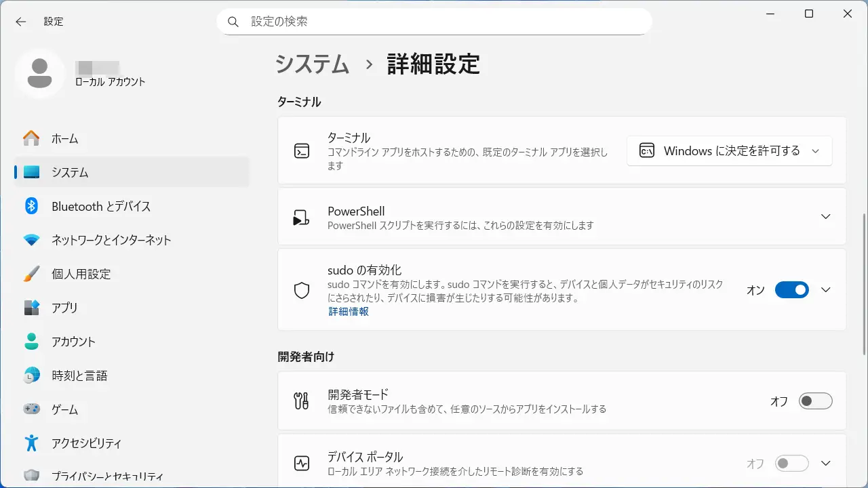Open the default terminal app dropdown
The image size is (868, 488).
click(729, 151)
